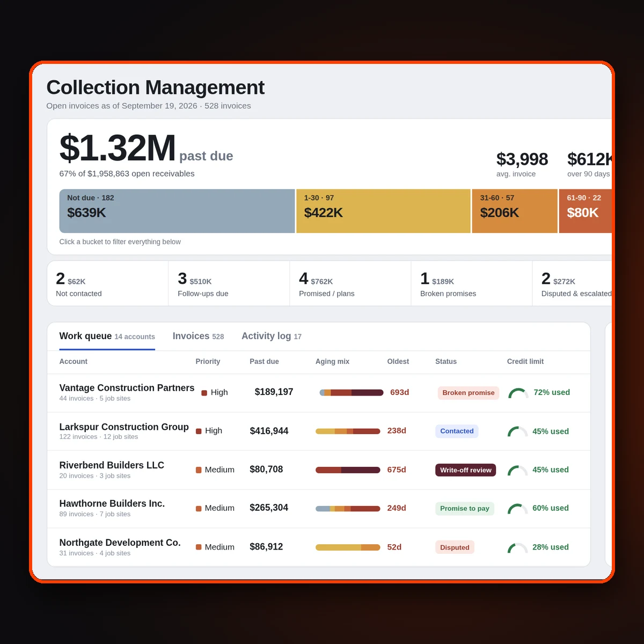Click the 238d oldest invoice age

(x=397, y=430)
